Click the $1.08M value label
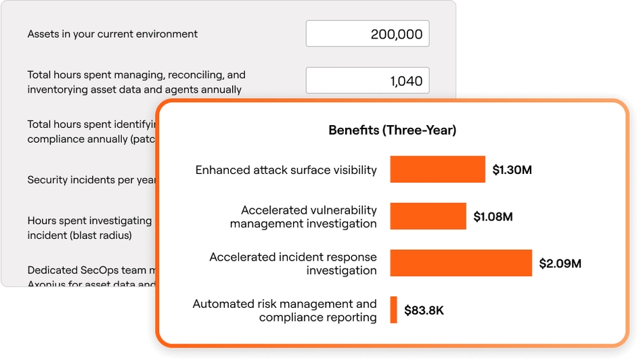 [493, 217]
